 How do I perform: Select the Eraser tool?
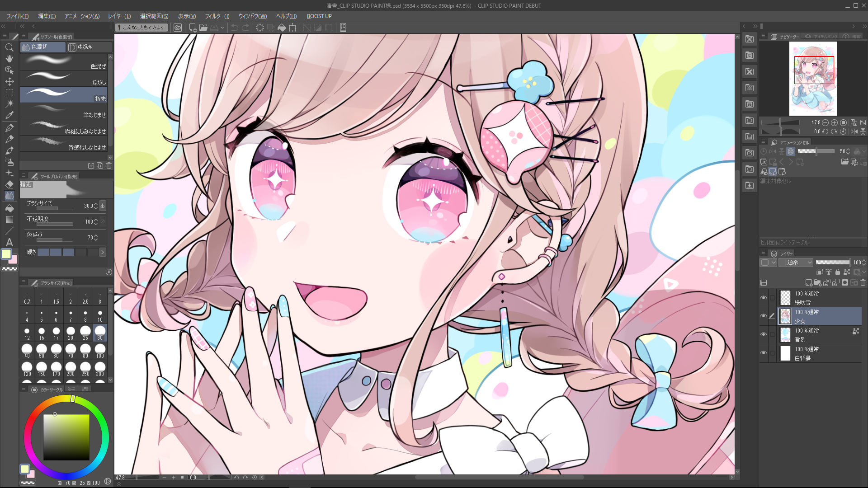[9, 184]
